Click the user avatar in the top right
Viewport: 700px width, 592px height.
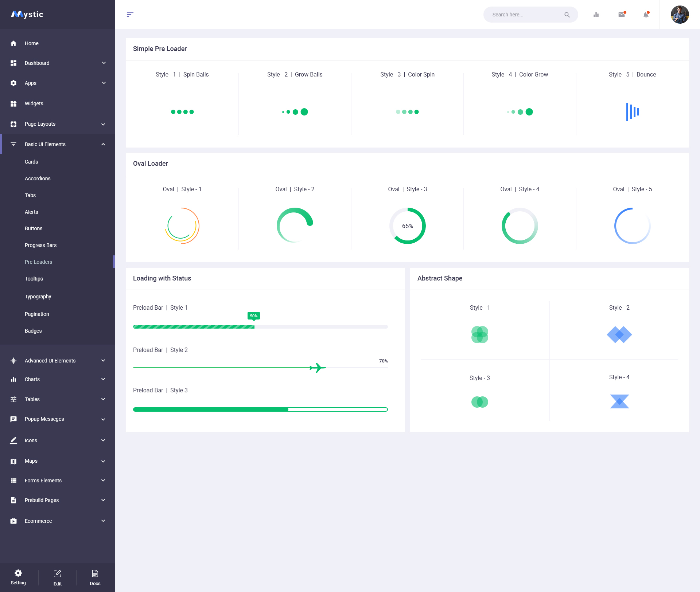click(680, 15)
